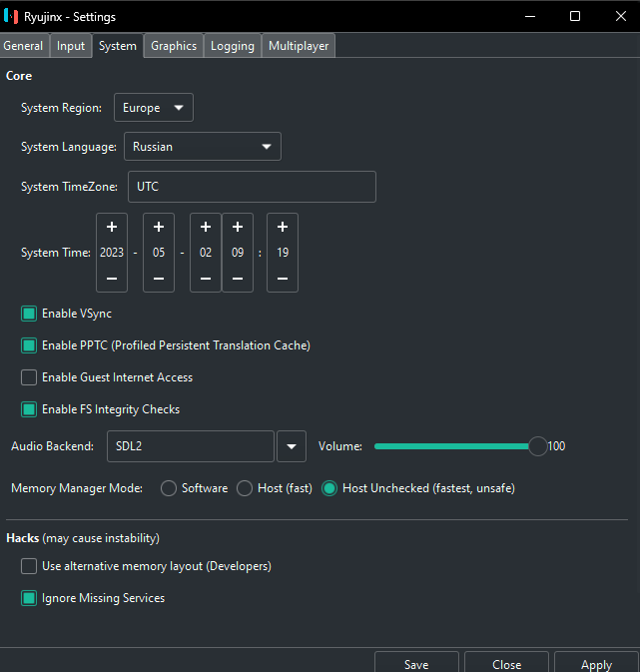Select Host Unchecked (fastest, unsafe) mode
Screen dimensions: 640x672
[x=329, y=488]
